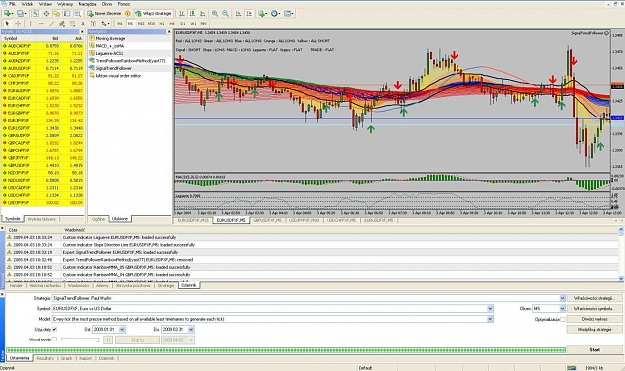
Task: Open the MetaEditor yellow icon
Action: tap(128, 14)
